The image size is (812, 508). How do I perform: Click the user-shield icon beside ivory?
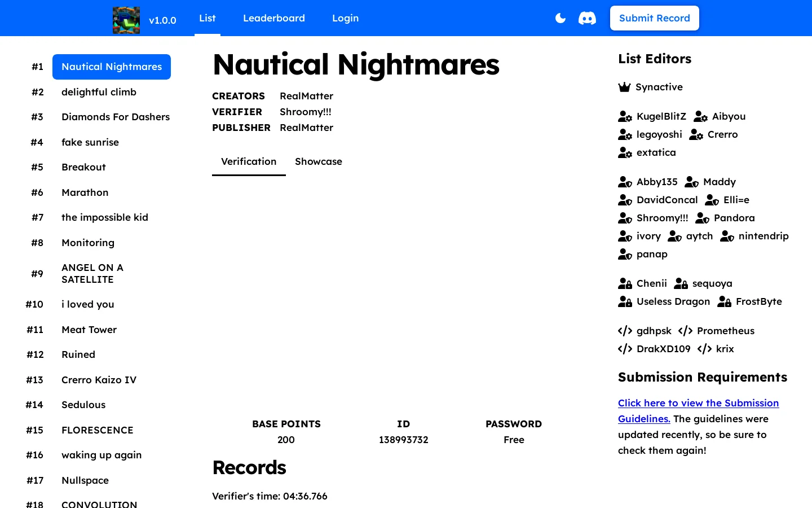625,236
